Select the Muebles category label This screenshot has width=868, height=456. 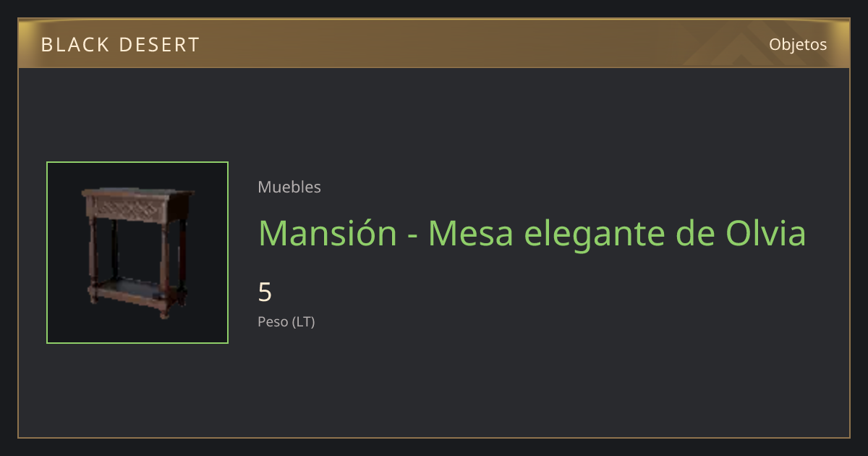click(289, 187)
